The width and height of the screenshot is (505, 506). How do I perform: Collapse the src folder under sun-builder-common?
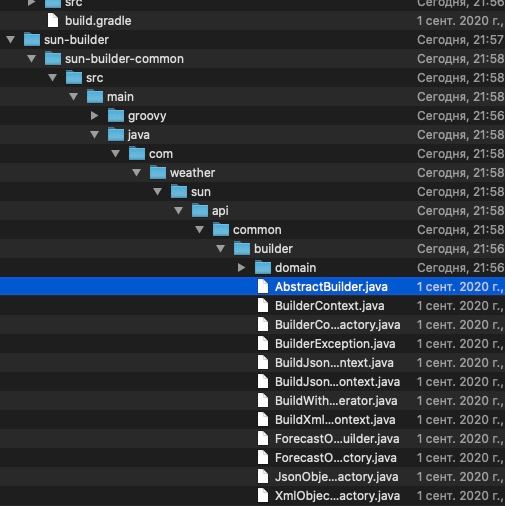(53, 78)
